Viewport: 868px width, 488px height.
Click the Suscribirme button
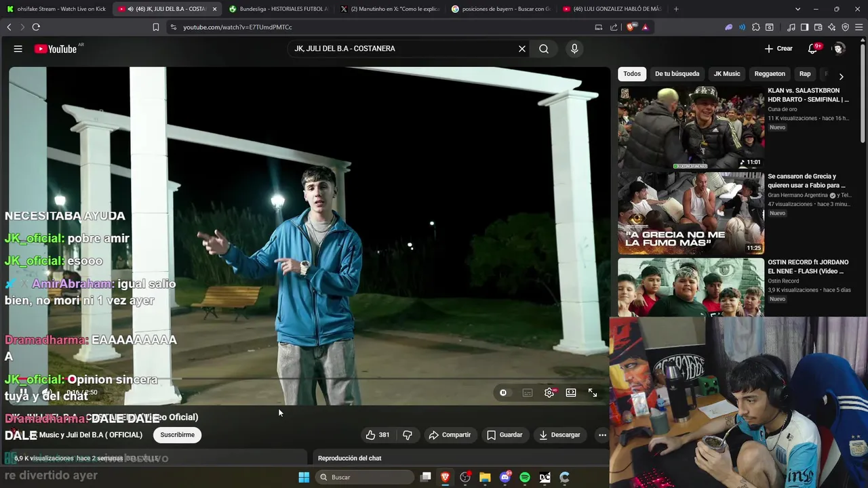click(177, 435)
